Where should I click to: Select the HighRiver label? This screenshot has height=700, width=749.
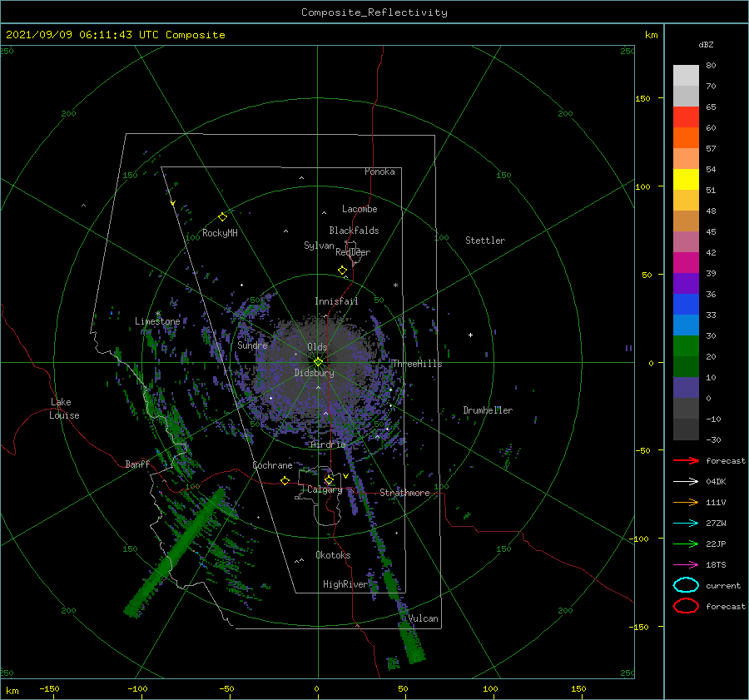pos(345,584)
